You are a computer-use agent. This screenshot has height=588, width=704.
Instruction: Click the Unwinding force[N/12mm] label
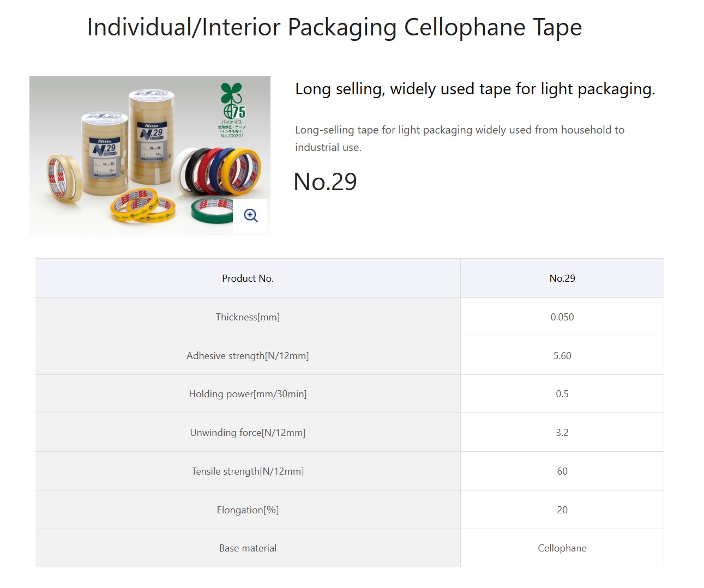coord(248,432)
